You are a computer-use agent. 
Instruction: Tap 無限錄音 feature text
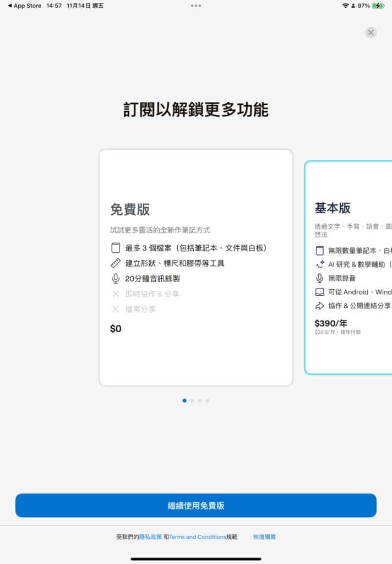(342, 278)
